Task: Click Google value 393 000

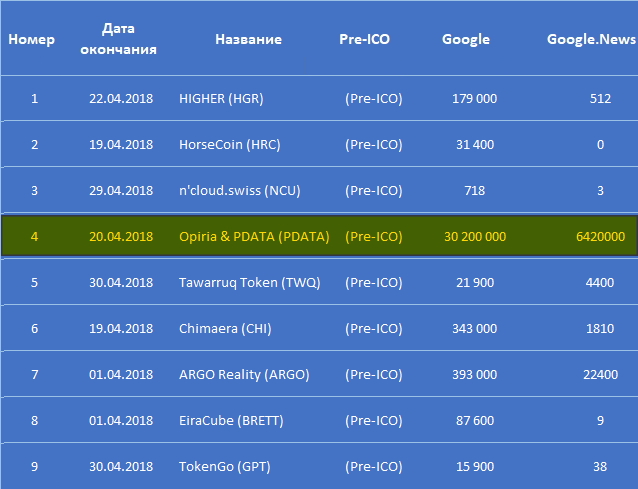Action: pyautogui.click(x=475, y=374)
